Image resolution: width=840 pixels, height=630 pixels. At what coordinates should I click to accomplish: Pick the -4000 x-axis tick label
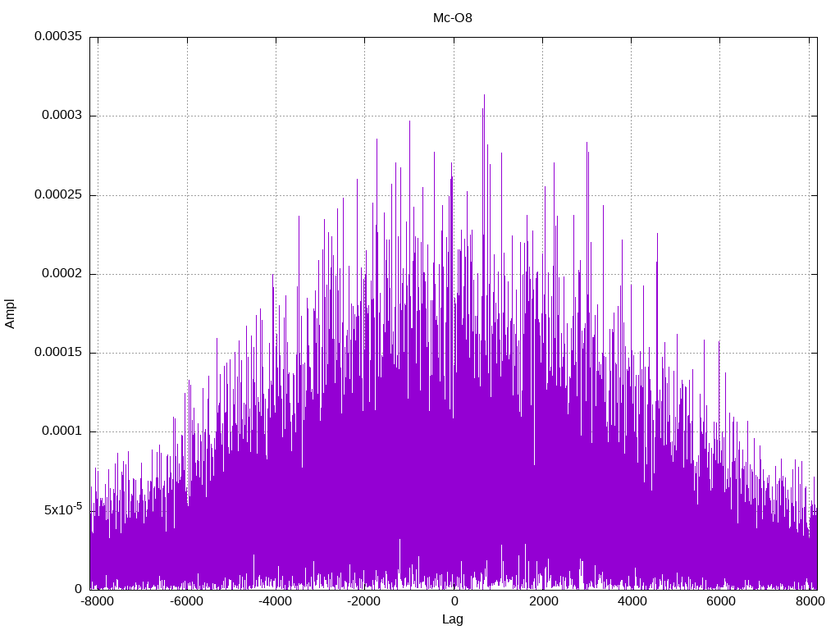coord(276,602)
